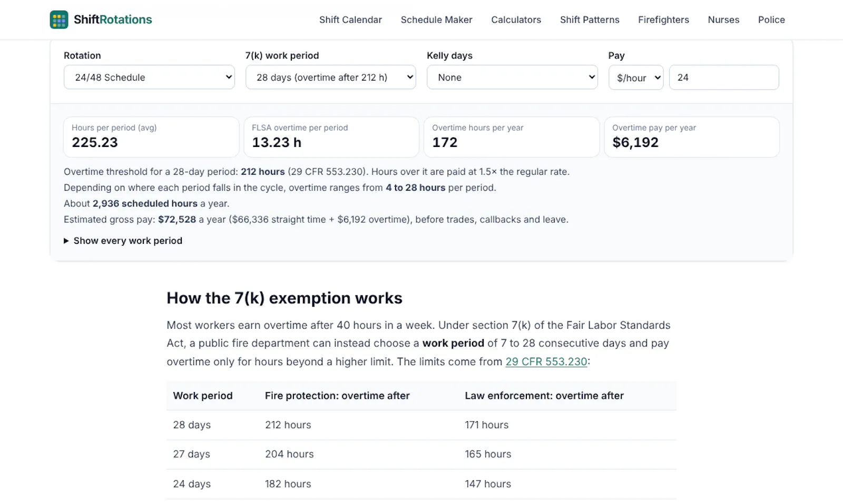
Task: Open the Kelly days dropdown
Action: click(x=512, y=77)
